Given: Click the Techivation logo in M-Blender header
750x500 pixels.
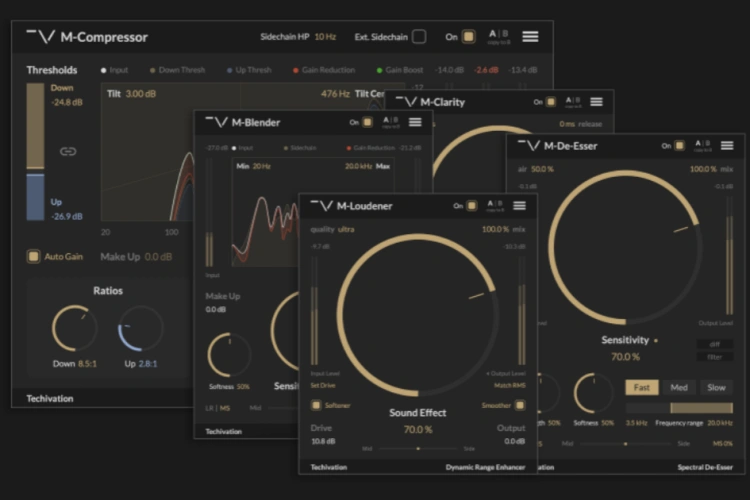Looking at the screenshot, I should click(x=216, y=122).
